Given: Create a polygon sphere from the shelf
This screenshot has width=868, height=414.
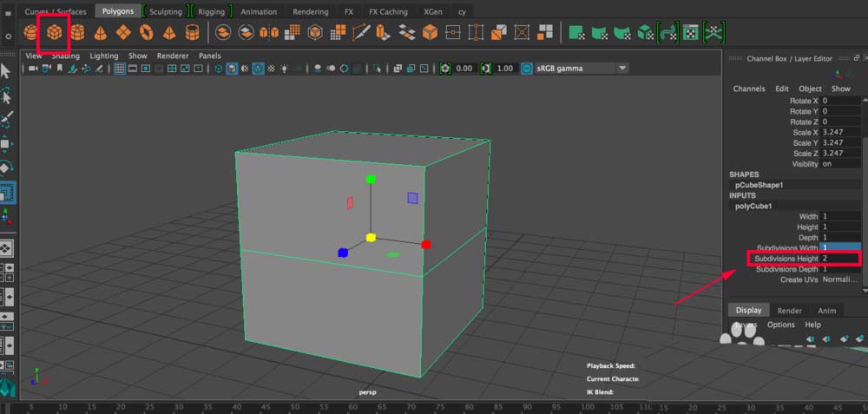Looking at the screenshot, I should pyautogui.click(x=30, y=33).
